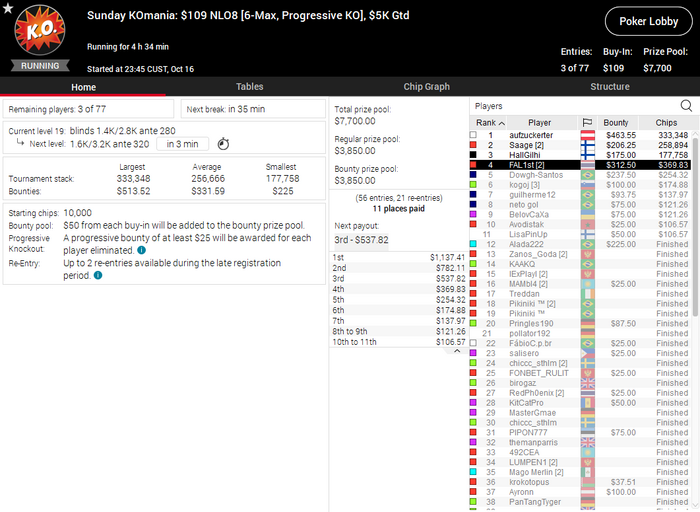700x512 pixels.
Task: Switch to the Tables tab
Action: point(250,87)
